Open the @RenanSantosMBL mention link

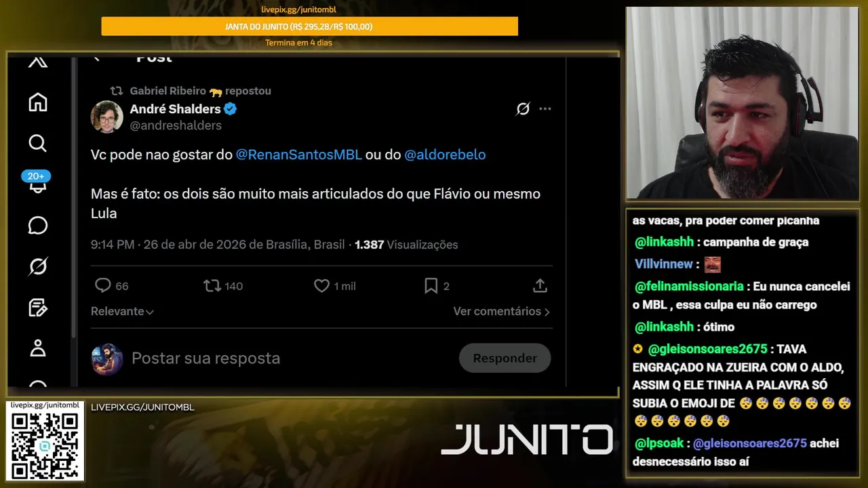(299, 155)
